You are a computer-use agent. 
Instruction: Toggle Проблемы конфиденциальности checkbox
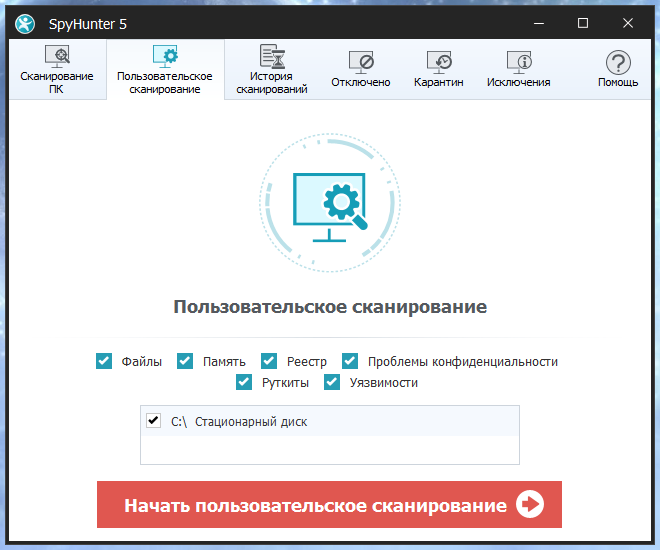click(x=350, y=361)
